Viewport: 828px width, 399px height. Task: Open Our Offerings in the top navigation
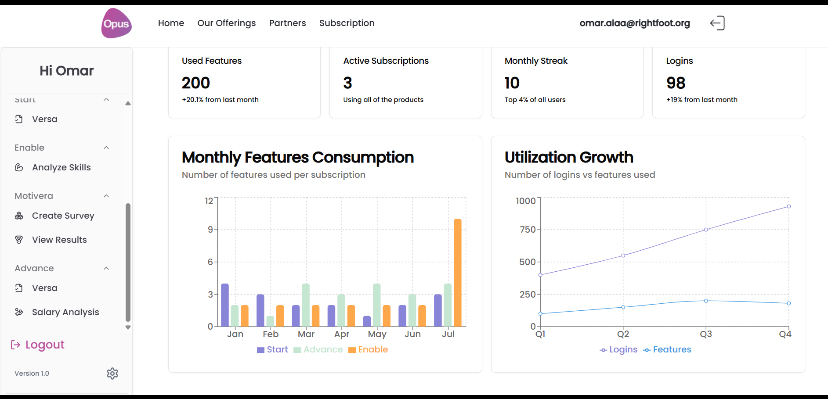227,23
